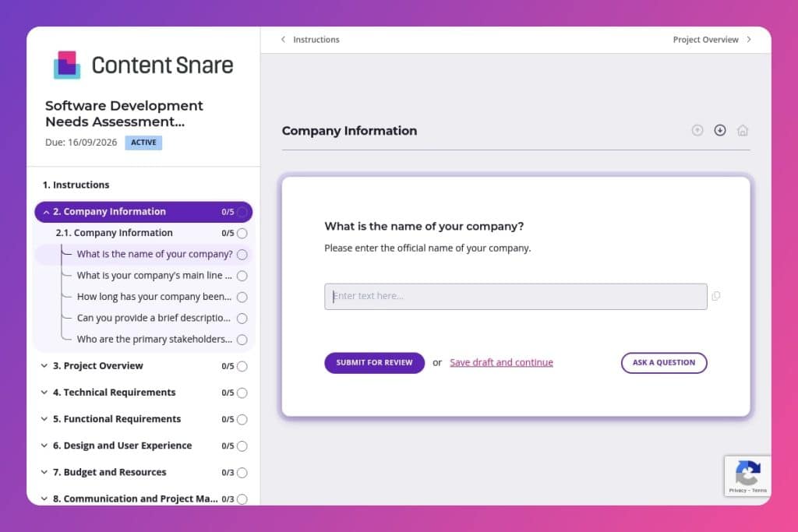
Task: Click the reCAPTCHA Terms link
Action: [759, 490]
